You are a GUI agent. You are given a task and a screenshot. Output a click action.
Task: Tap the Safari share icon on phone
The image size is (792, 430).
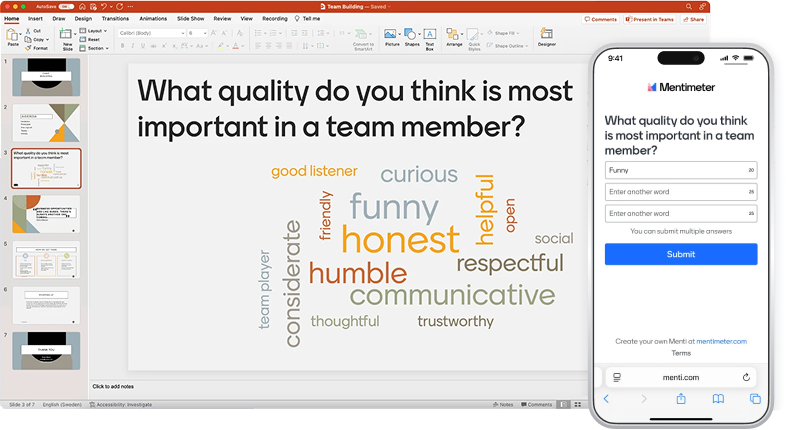tap(681, 398)
